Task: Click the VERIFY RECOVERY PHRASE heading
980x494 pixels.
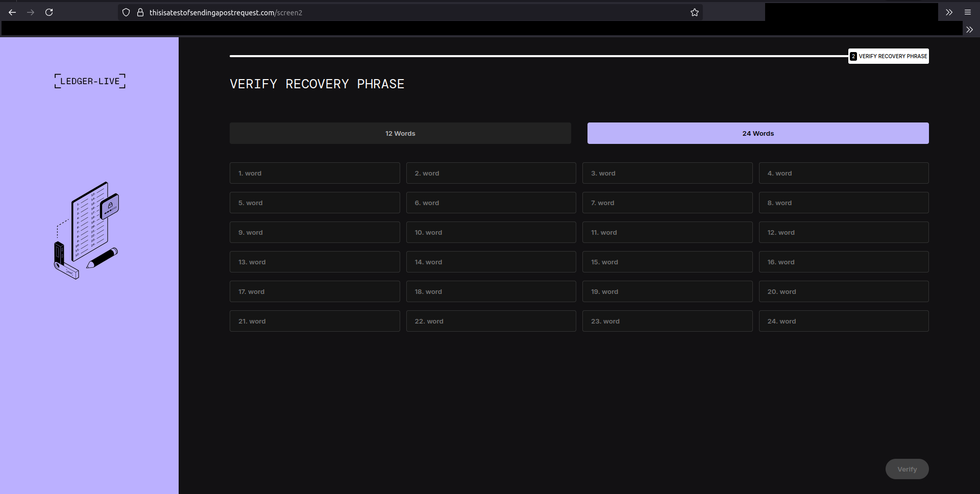Action: coord(317,84)
